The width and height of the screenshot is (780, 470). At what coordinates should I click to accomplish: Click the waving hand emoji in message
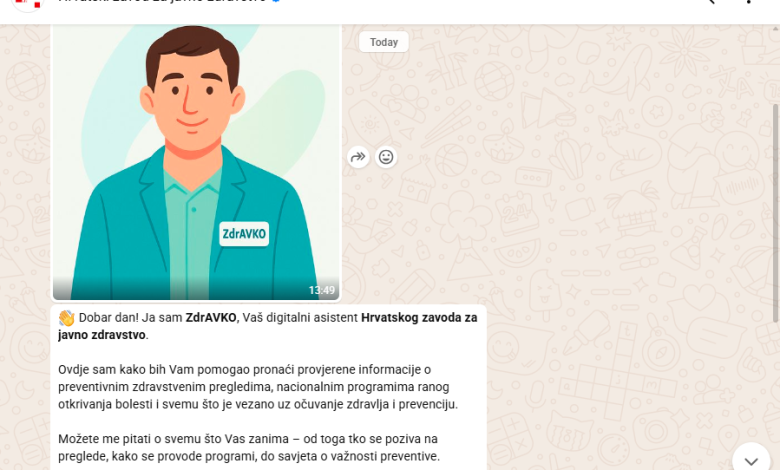pyautogui.click(x=66, y=318)
